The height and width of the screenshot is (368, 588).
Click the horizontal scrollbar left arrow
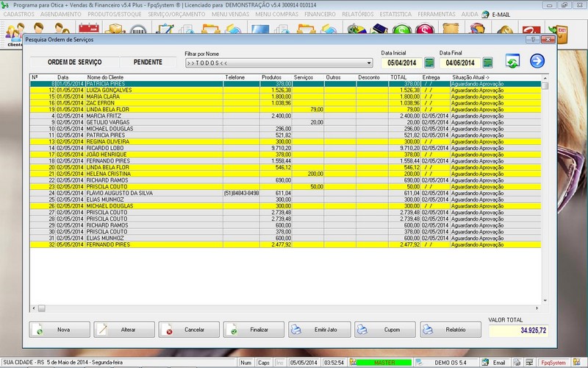tap(34, 308)
